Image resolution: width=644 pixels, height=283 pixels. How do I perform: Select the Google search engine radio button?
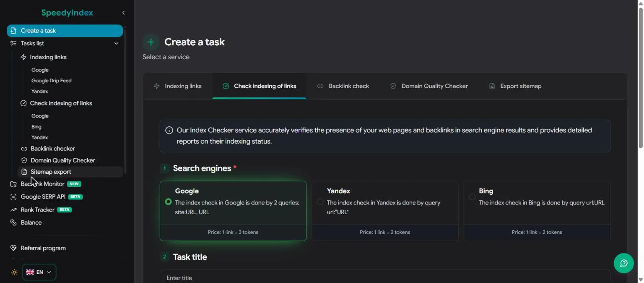pos(168,202)
